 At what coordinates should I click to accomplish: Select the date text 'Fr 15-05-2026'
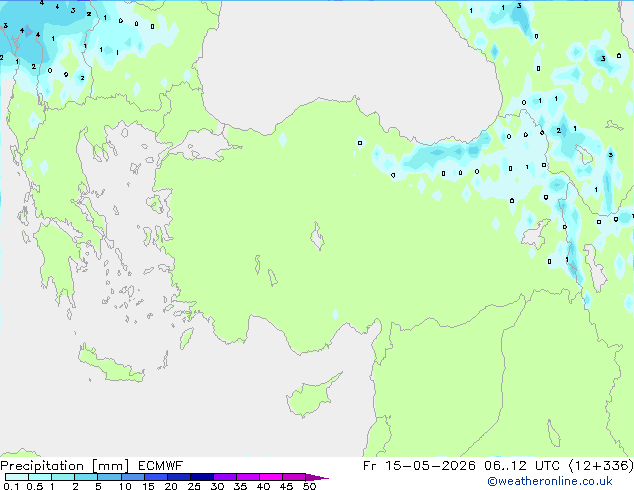419,466
